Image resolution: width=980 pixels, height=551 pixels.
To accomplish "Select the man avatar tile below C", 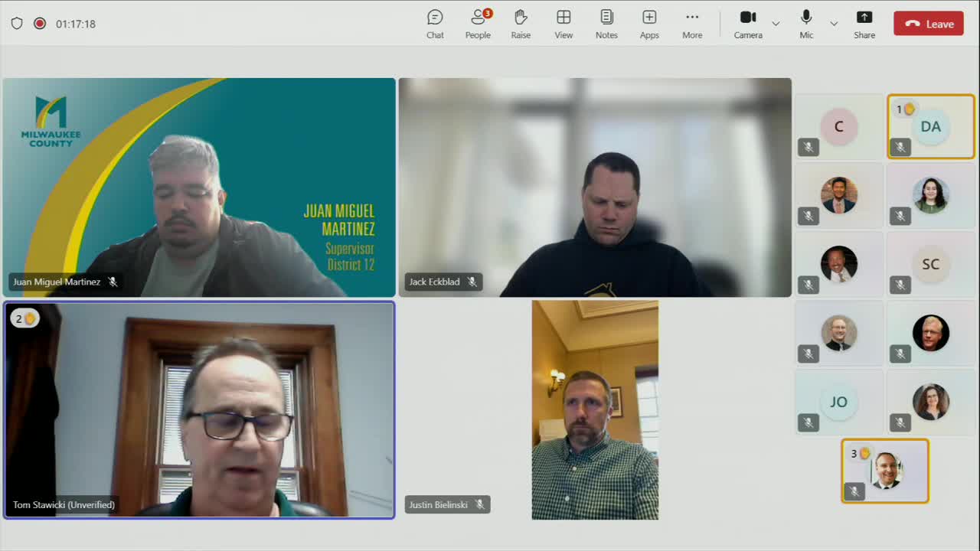I will click(839, 195).
